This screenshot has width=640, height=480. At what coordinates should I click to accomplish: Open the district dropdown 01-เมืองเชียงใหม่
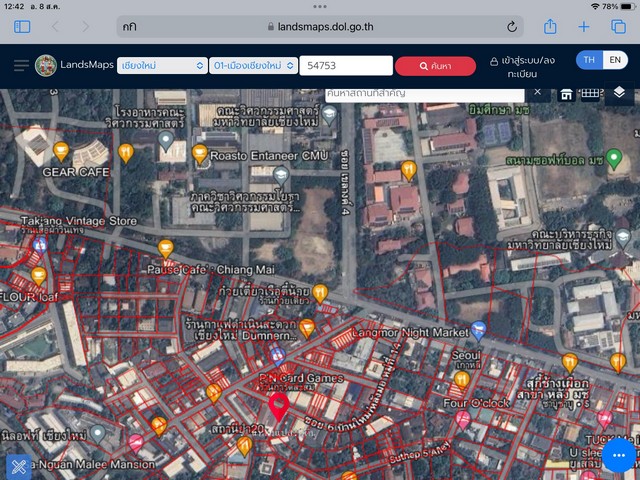pyautogui.click(x=253, y=65)
